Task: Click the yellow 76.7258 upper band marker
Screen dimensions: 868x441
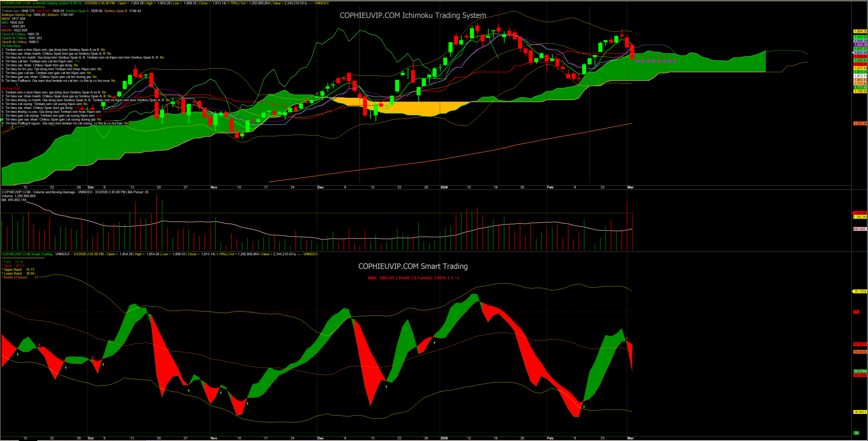Action: (x=860, y=292)
